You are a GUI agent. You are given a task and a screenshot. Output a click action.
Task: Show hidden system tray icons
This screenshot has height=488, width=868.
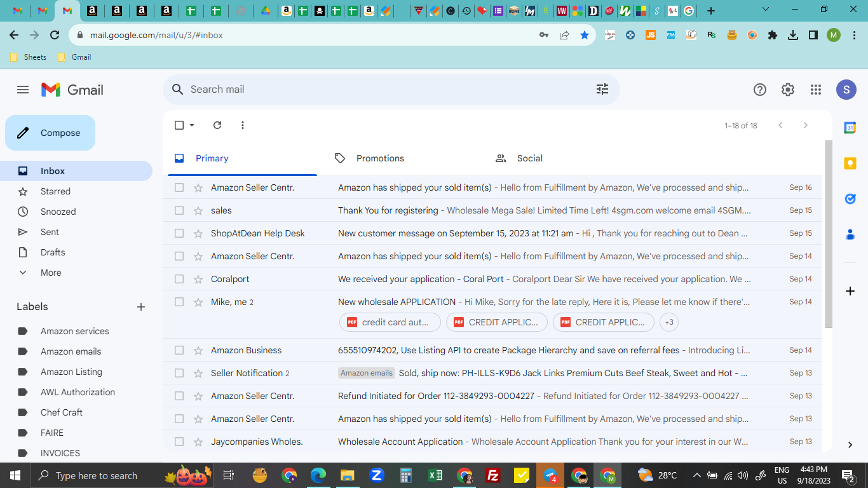point(697,475)
